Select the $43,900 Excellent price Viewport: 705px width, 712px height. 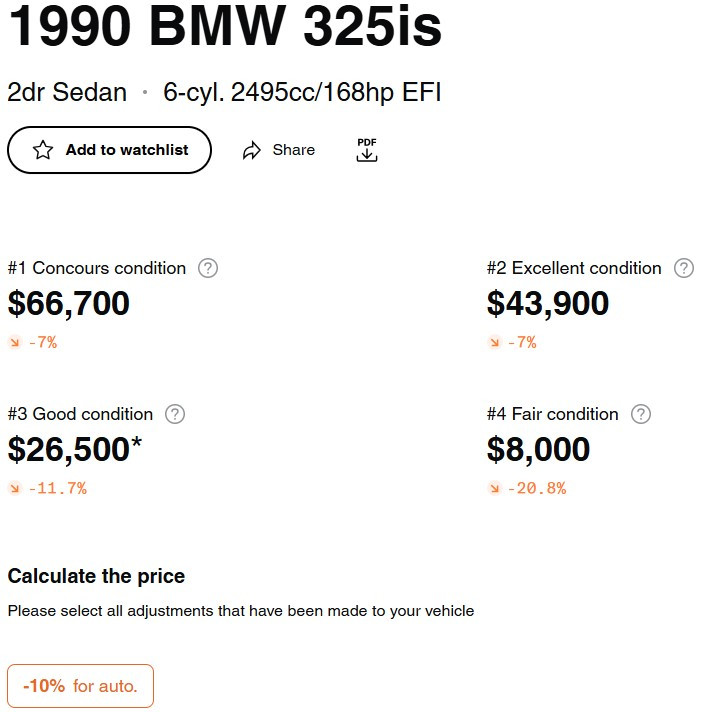tap(548, 303)
